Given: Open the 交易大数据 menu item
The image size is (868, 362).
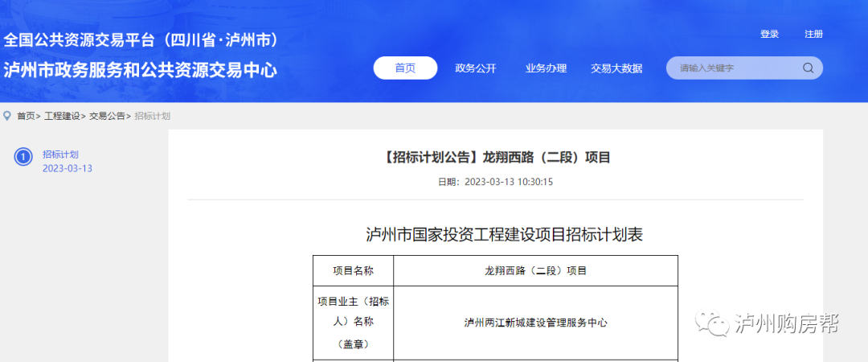Looking at the screenshot, I should pos(616,68).
